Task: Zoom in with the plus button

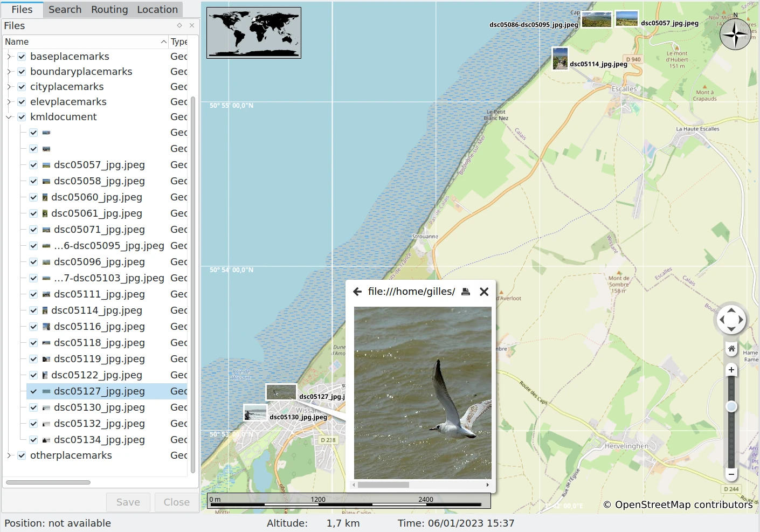Action: click(731, 370)
